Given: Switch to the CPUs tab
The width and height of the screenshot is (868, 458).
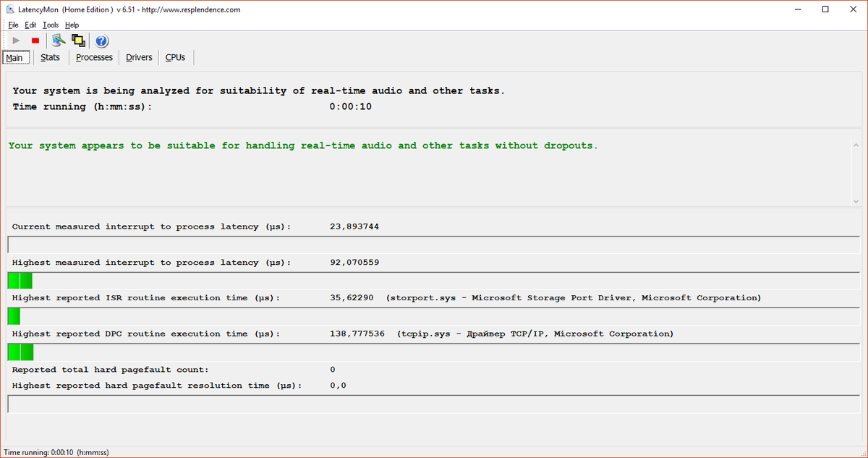Looking at the screenshot, I should point(175,57).
